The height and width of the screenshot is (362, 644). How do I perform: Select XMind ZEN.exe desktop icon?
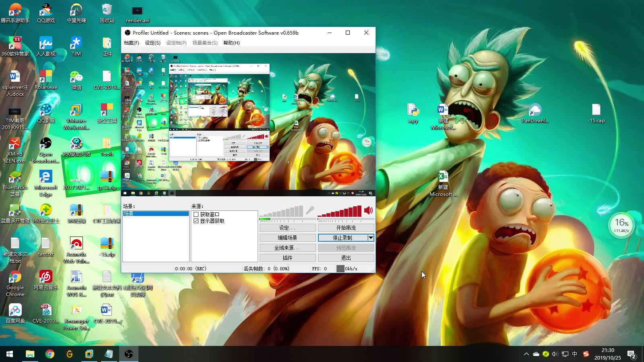(15, 150)
